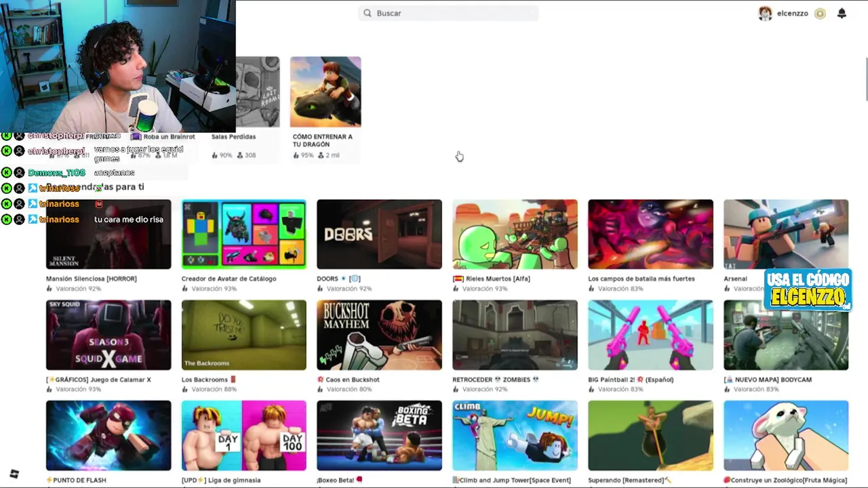Click trinarioss chat message tu cara me dio risa
Viewport: 868px width, 488px height.
(128, 220)
